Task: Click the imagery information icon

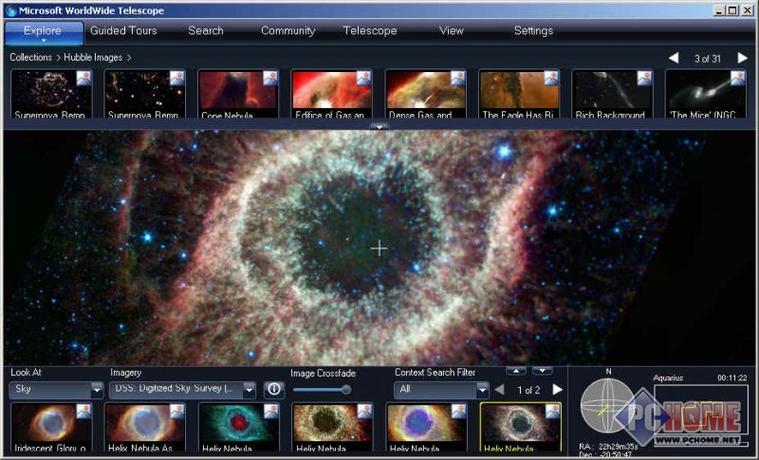Action: coord(274,389)
